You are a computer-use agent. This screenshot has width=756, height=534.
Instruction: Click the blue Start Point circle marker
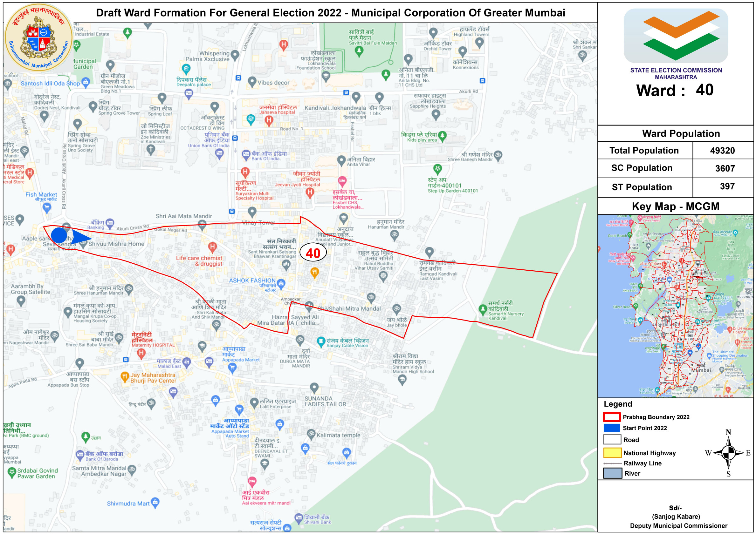[x=59, y=235]
